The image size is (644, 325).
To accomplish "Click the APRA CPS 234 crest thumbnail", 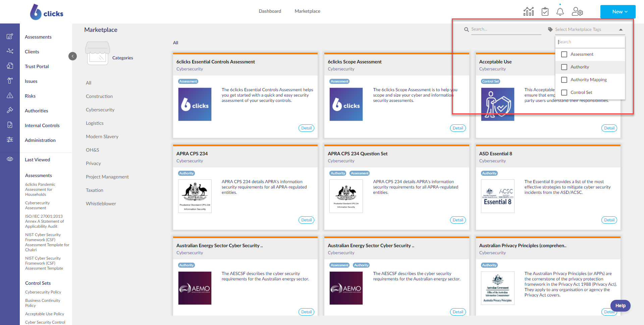I will (x=195, y=196).
